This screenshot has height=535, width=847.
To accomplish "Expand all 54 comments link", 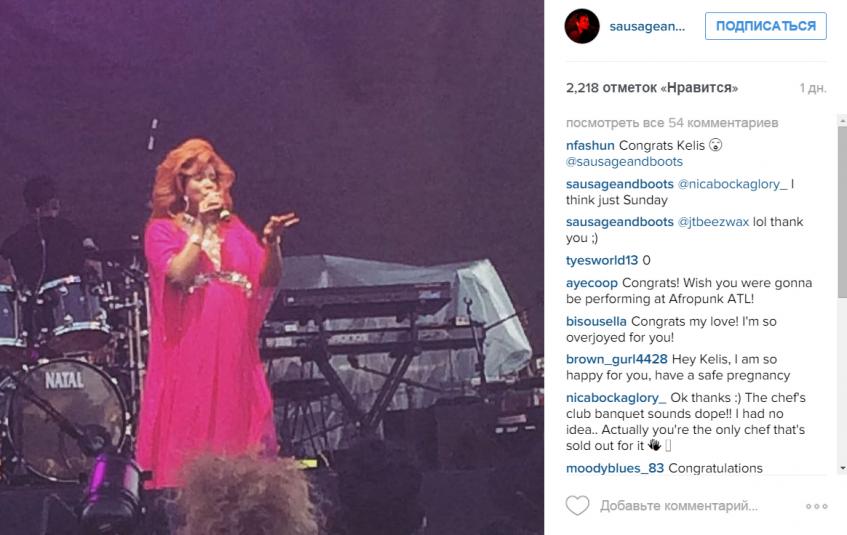I will click(672, 123).
